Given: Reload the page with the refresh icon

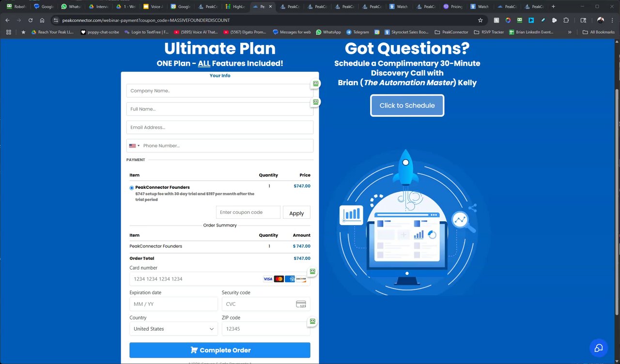Looking at the screenshot, I should [31, 20].
